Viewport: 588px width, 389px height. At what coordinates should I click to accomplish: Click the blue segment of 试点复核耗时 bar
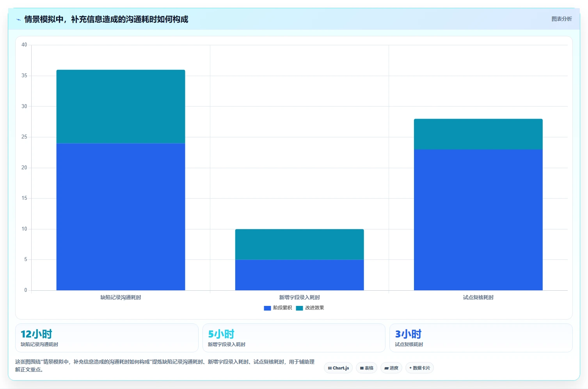(x=478, y=220)
